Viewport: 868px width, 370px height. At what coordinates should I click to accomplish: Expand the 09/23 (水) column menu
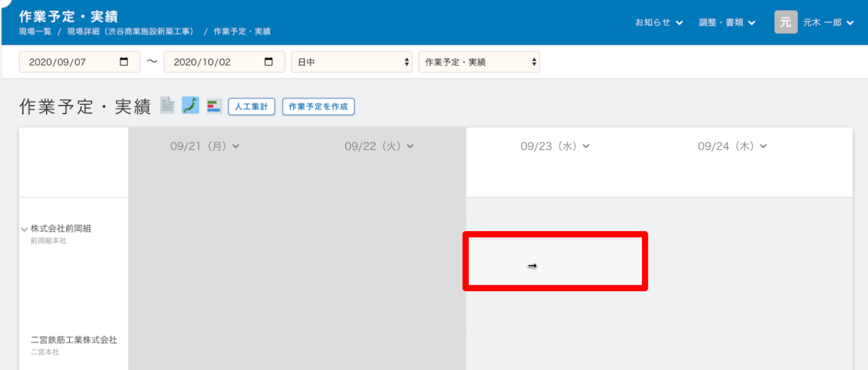point(586,146)
